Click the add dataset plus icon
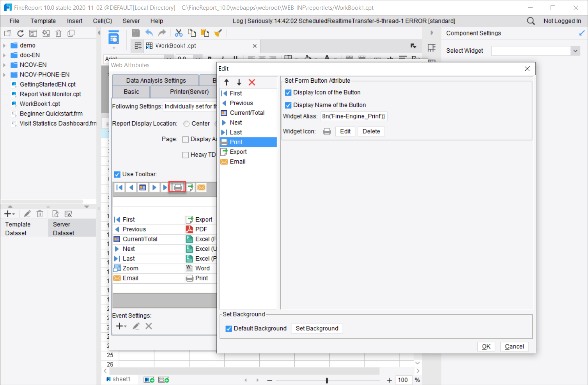This screenshot has height=385, width=588. pos(9,214)
